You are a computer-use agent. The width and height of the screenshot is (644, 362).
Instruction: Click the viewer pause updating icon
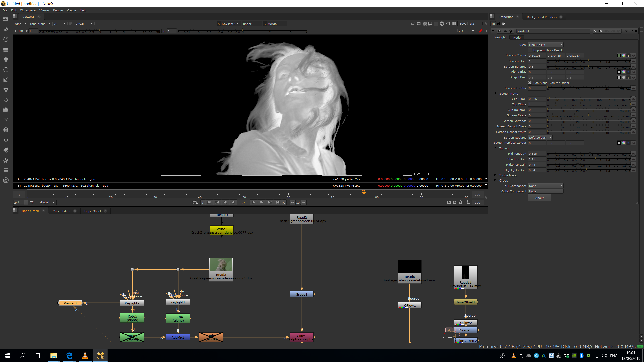454,24
